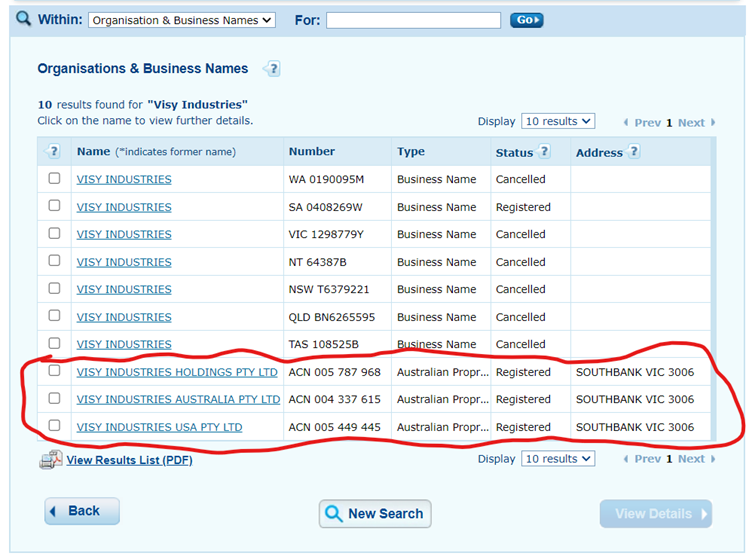Screen dimensions: 752x559
Task: Select checkbox for Visy Industries Australia Pty Ltd
Action: tap(55, 398)
